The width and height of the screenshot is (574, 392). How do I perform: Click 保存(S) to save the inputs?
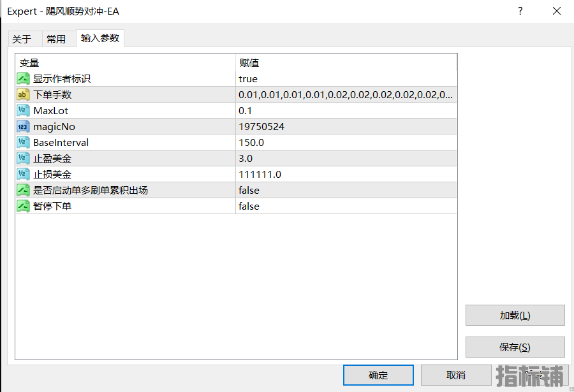[515, 347]
